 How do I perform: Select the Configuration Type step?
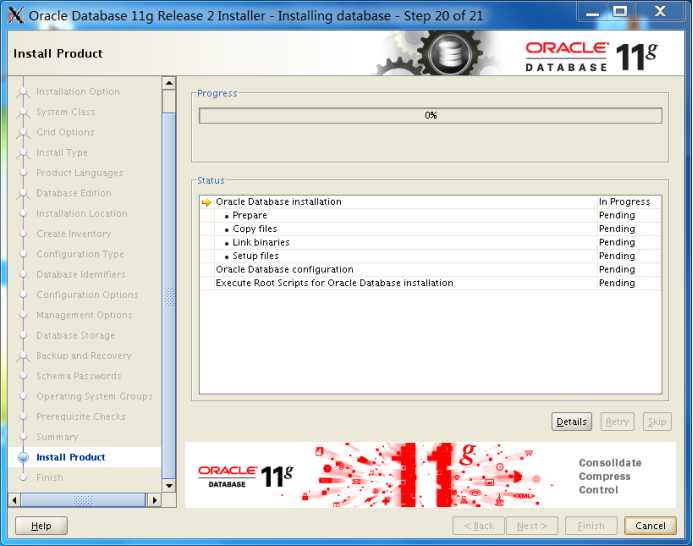(x=80, y=254)
